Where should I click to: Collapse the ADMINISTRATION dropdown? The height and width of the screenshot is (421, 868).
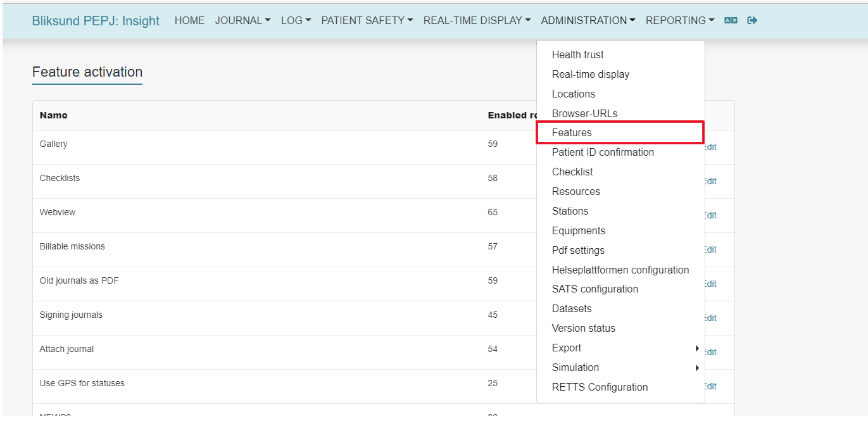tap(588, 20)
